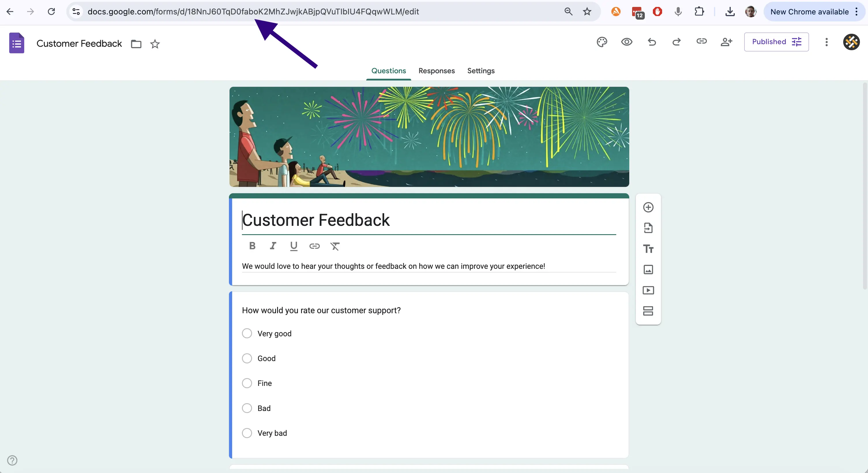The image size is (868, 473).
Task: Open the Customize theme panel
Action: point(602,42)
